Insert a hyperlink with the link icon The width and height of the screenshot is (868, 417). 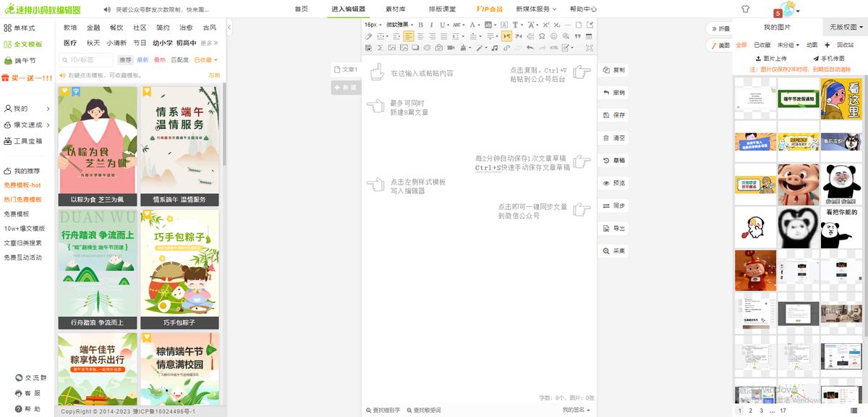506,49
